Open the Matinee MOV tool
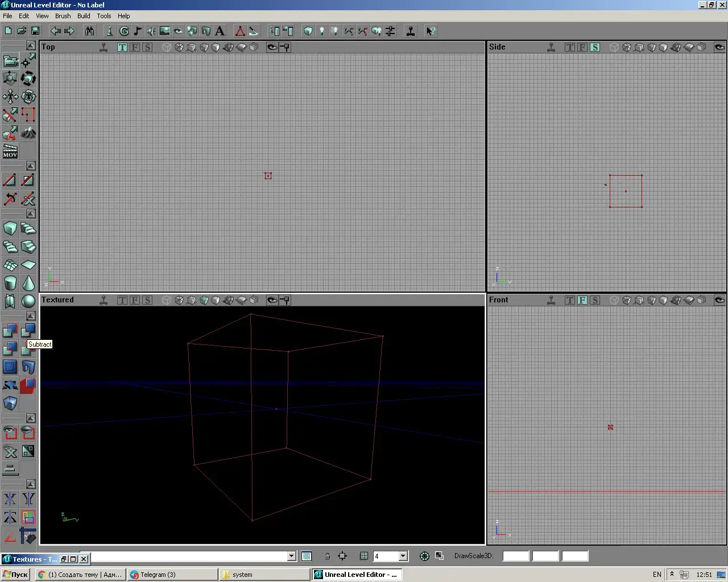The image size is (728, 582). click(x=10, y=151)
